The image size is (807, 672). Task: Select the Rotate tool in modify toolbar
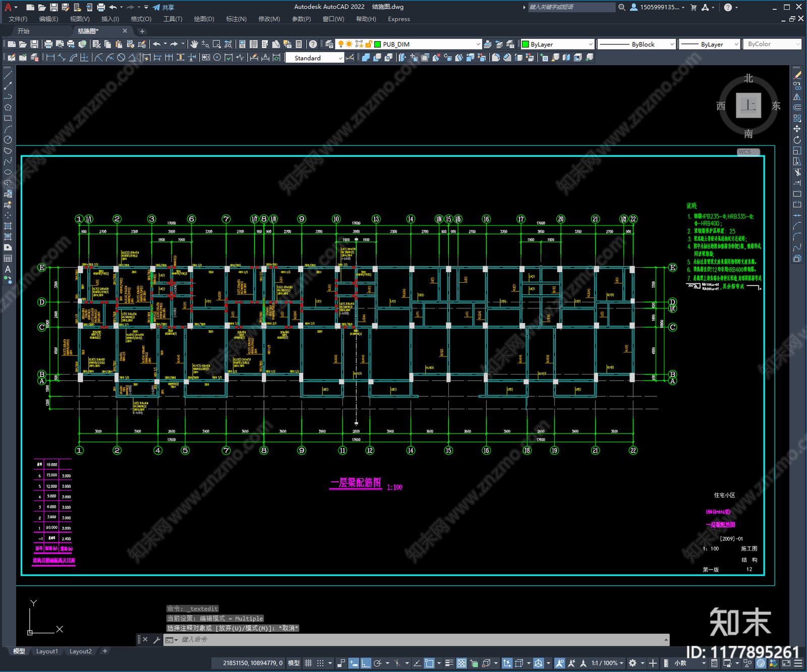point(797,140)
